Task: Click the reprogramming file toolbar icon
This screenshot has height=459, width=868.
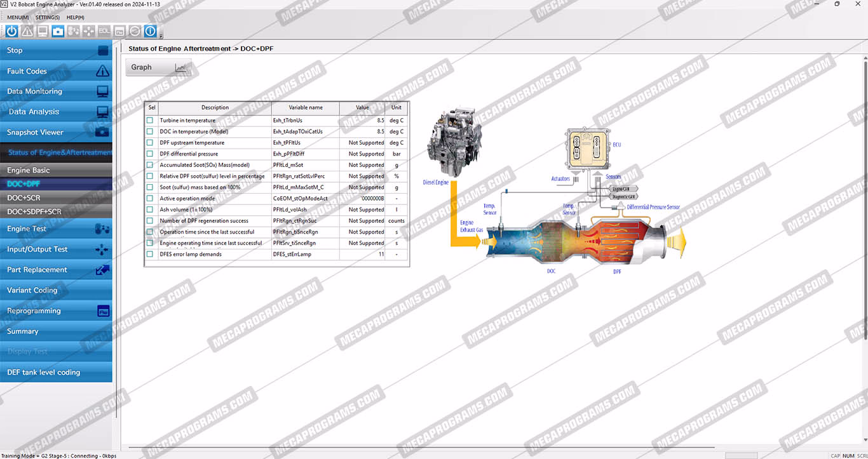Action: (119, 30)
